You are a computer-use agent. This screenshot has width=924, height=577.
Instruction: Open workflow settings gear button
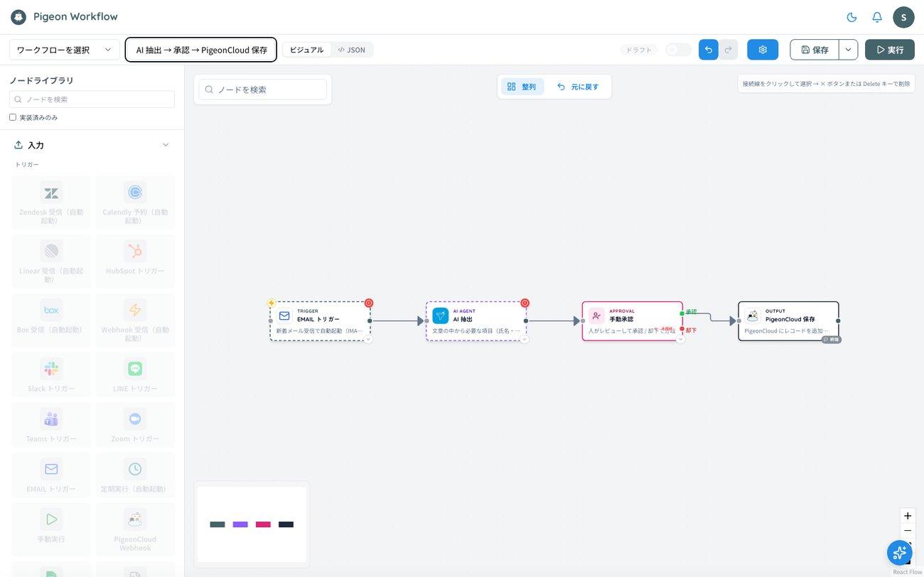pyautogui.click(x=763, y=50)
